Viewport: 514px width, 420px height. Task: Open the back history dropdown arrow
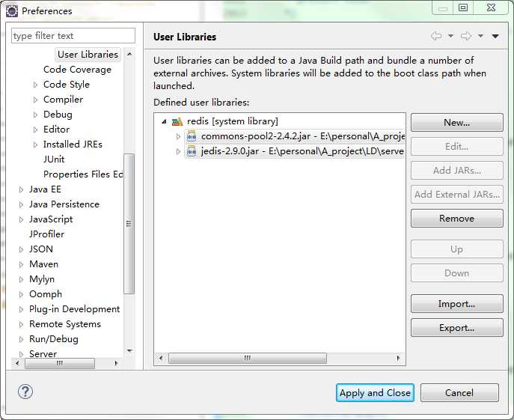(x=451, y=36)
